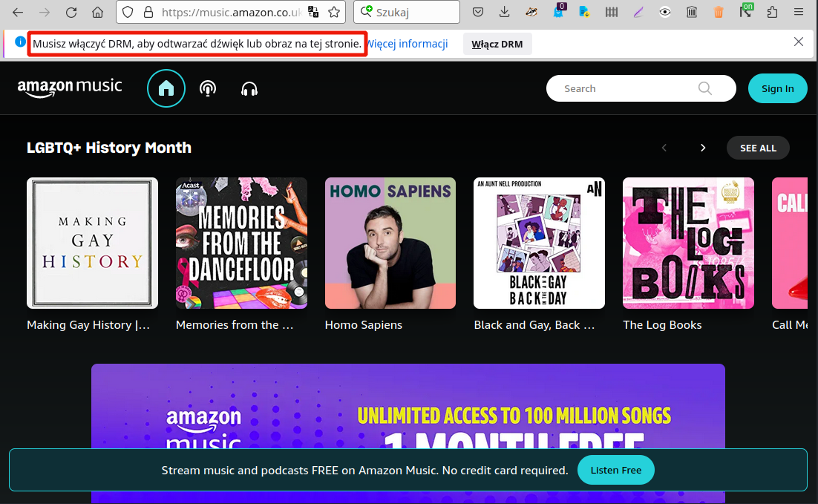Open the Homo Sapiens podcast thumbnail

[x=390, y=243]
